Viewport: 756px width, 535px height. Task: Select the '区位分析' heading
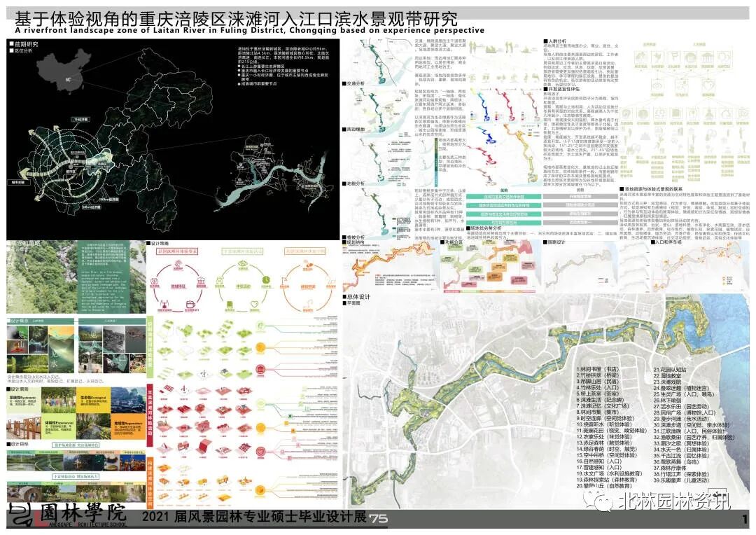click(x=21, y=50)
